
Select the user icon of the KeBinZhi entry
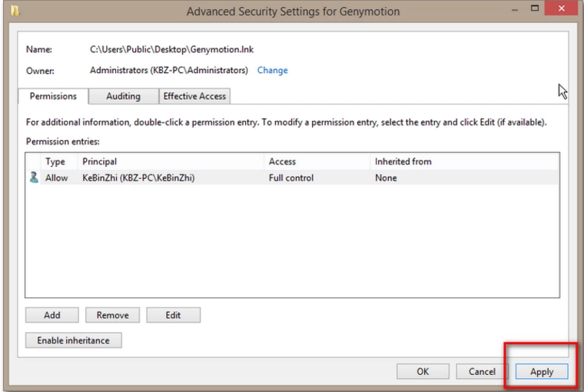pos(34,178)
